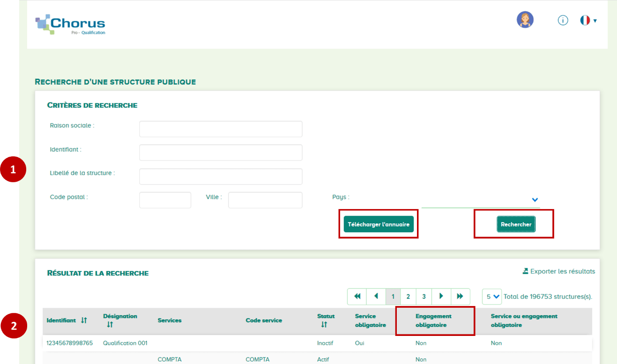617x364 pixels.
Task: Open structure 12345678998765 details
Action: pyautogui.click(x=71, y=342)
